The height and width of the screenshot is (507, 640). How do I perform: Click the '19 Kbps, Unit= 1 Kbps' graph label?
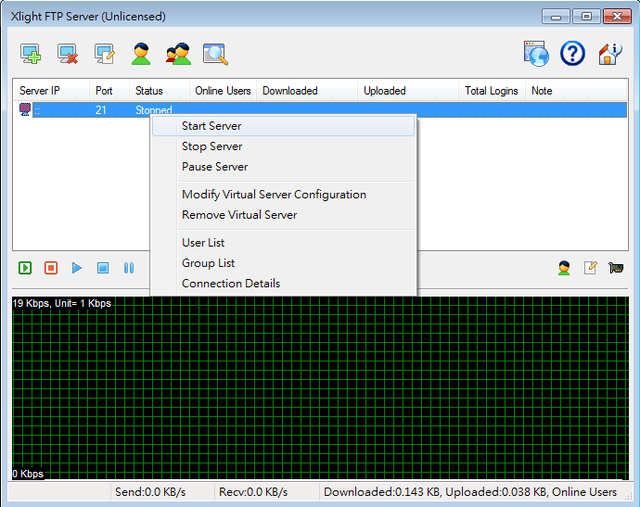pos(62,303)
